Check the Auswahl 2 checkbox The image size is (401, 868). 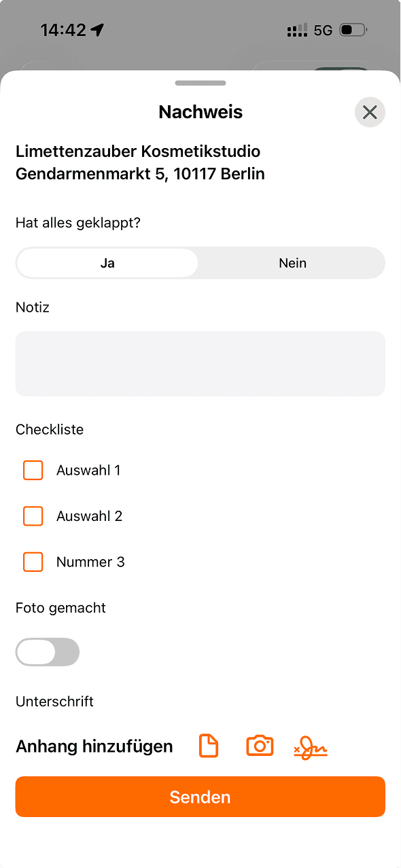coord(33,516)
